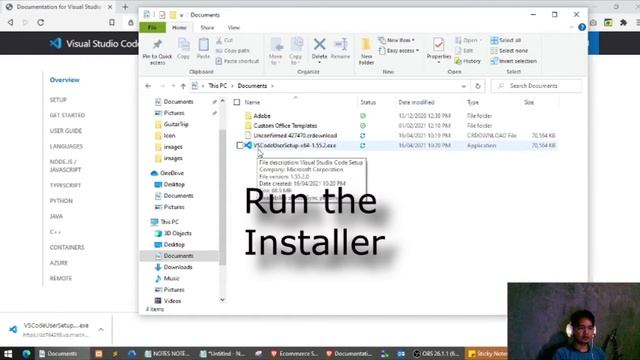Open the USER GUIDE docs section
The image size is (640, 360).
66,131
